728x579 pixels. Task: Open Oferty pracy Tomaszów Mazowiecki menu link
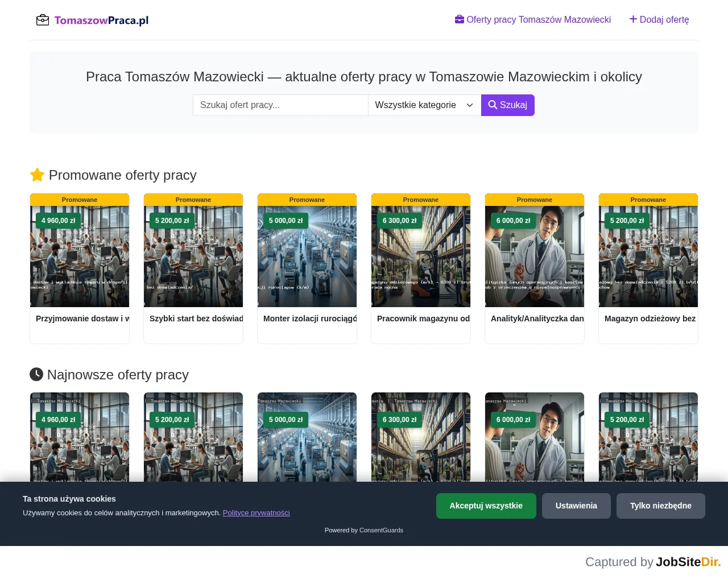pos(533,19)
